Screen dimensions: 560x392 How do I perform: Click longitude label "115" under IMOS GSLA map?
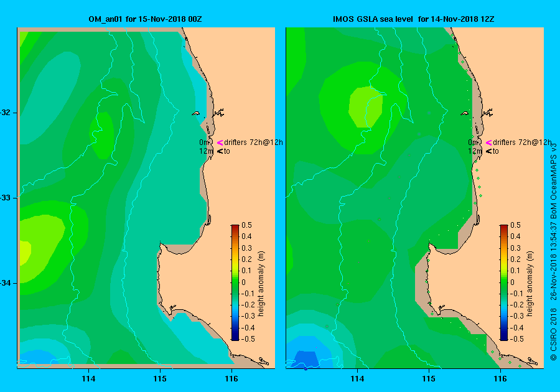click(x=429, y=379)
